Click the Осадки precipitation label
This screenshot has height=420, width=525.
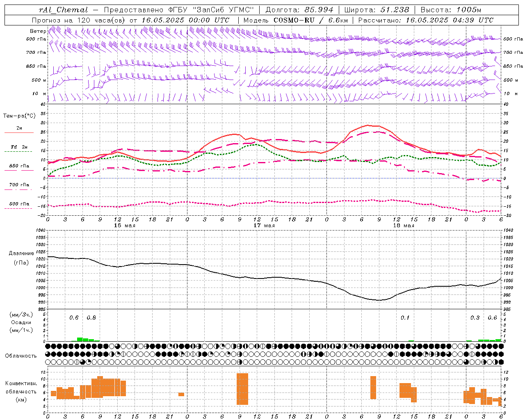(21, 322)
